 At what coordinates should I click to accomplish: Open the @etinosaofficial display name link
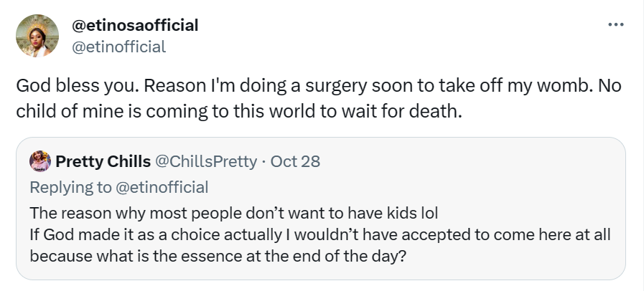click(135, 26)
